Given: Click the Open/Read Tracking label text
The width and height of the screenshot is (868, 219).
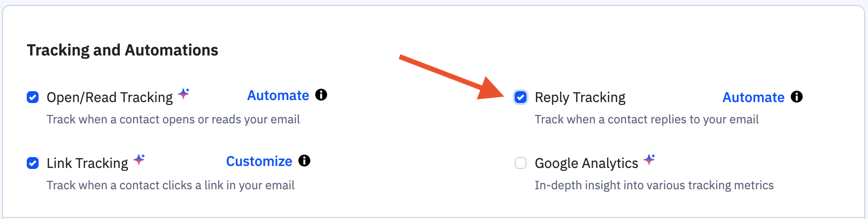Looking at the screenshot, I should tap(109, 97).
